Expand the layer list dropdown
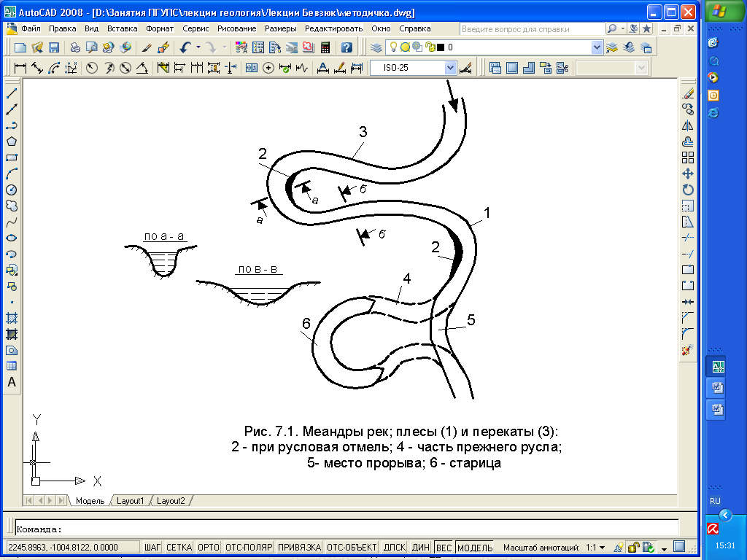 coord(597,47)
